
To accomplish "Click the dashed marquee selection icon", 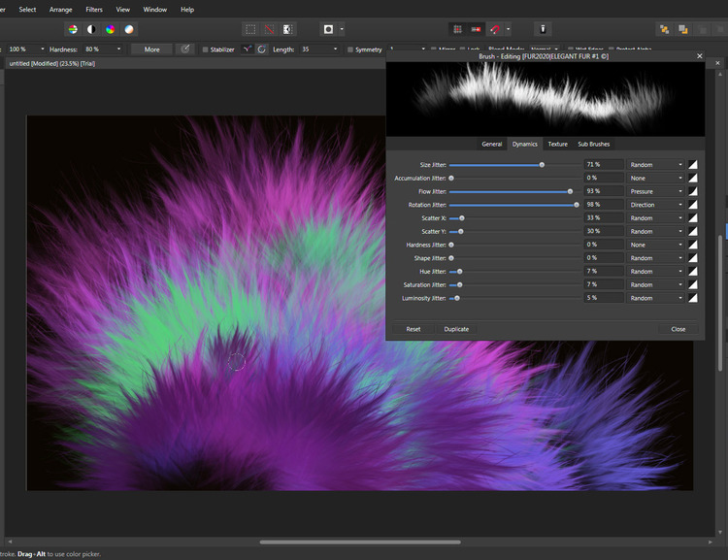I will pos(250,29).
